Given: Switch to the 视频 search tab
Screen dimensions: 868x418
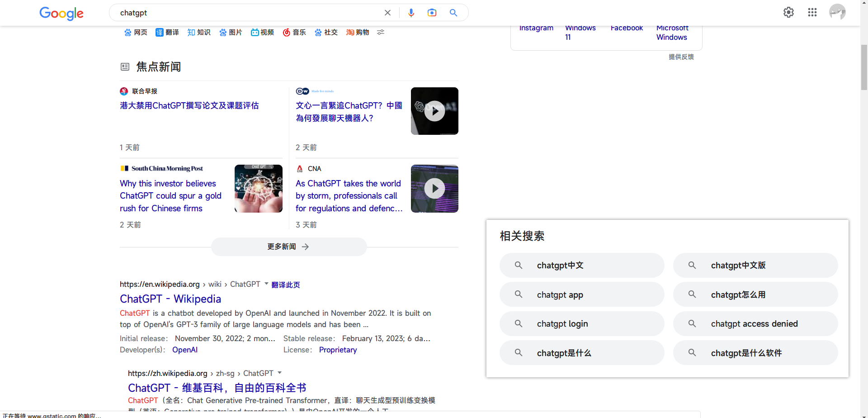Looking at the screenshot, I should pyautogui.click(x=262, y=32).
